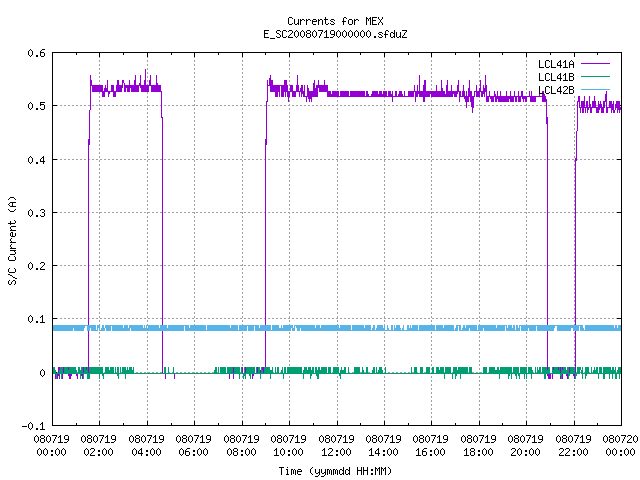
Task: Click the y-axis tick value 0.2
Action: [x=36, y=266]
